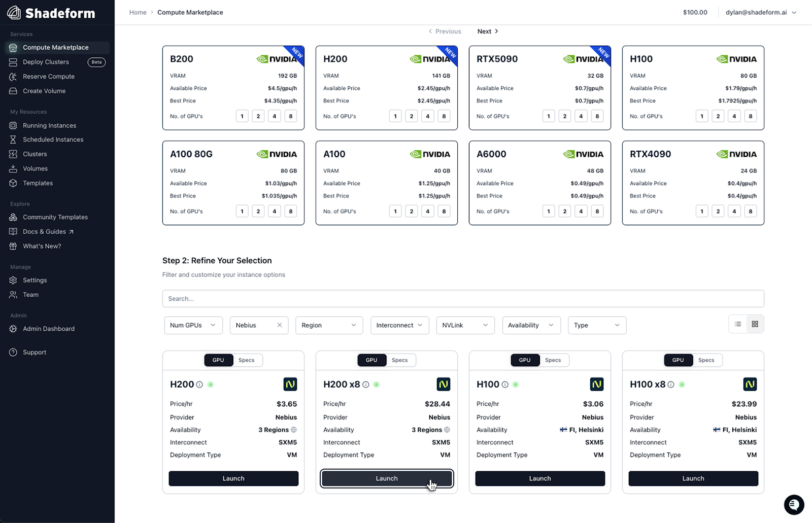Click Nebius provider logo on H100 x8 card

click(x=750, y=385)
